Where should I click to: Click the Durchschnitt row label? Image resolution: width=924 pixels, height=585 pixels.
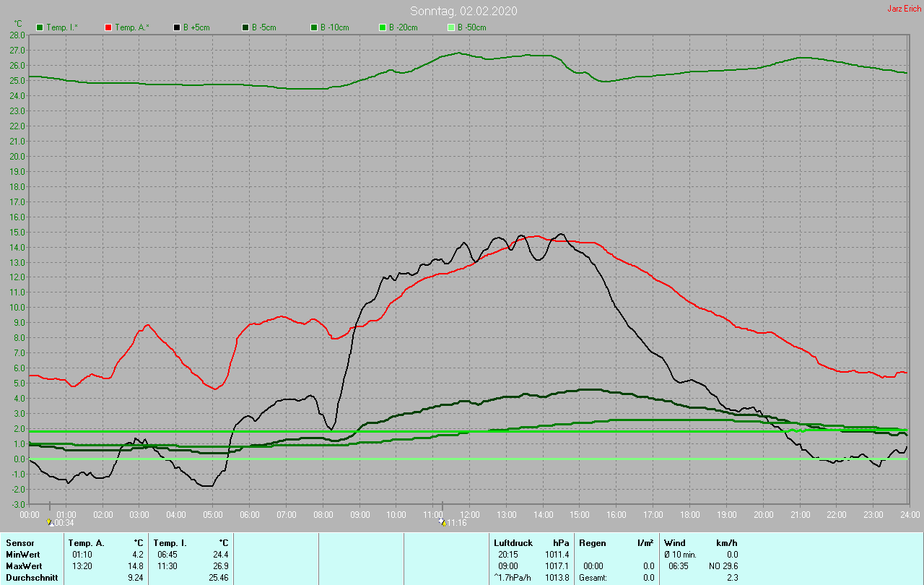30,578
